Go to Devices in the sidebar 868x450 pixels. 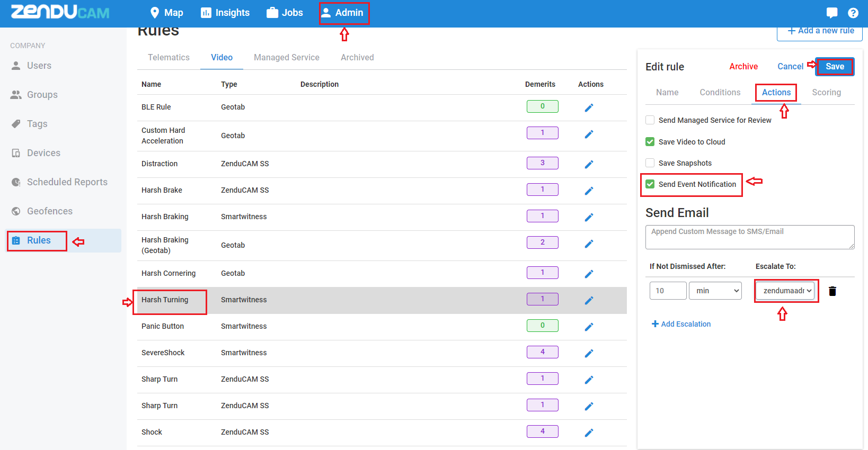[x=43, y=153]
